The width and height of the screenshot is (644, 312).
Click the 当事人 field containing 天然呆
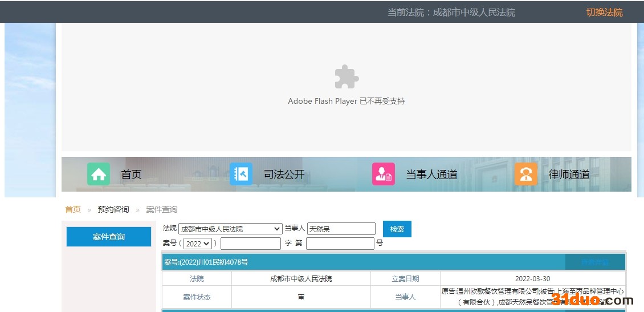(341, 229)
